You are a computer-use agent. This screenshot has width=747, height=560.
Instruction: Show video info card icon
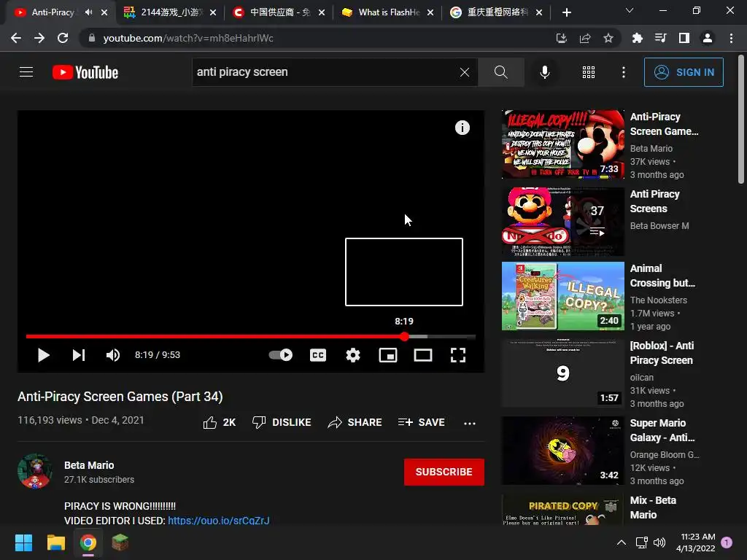coord(462,128)
